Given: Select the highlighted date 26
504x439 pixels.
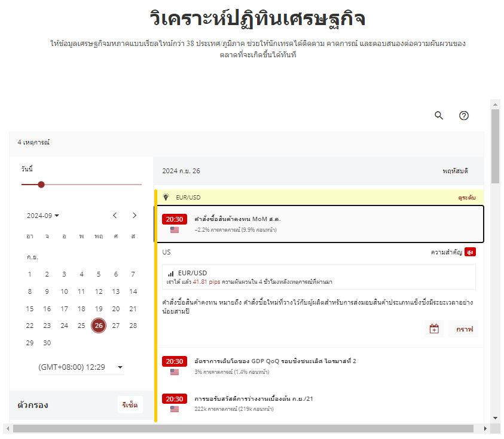Looking at the screenshot, I should pyautogui.click(x=99, y=326).
